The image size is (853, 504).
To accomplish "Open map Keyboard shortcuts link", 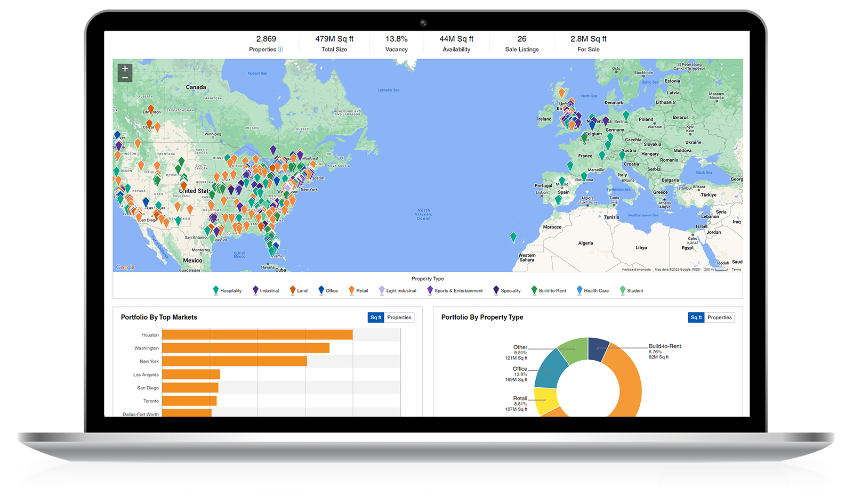I will point(636,270).
